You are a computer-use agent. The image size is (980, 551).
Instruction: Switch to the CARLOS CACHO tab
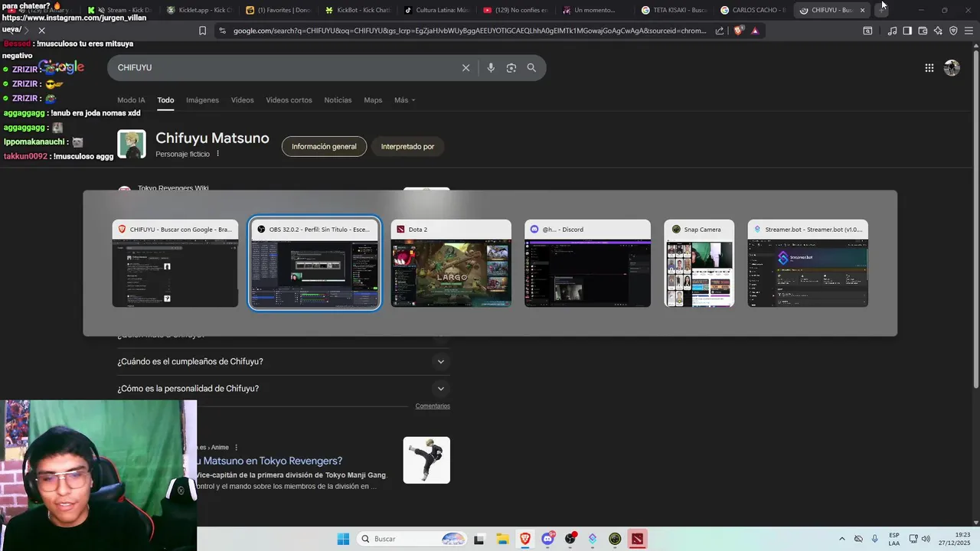click(753, 10)
